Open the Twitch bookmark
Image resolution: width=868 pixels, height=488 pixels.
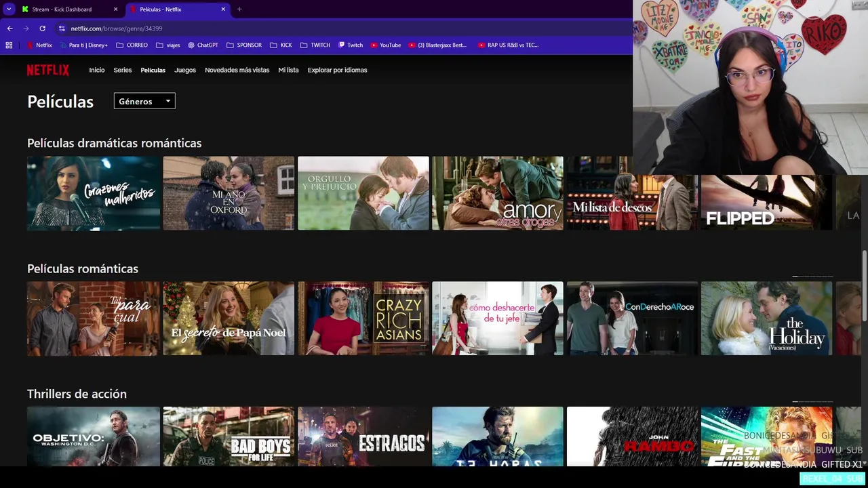pos(351,45)
